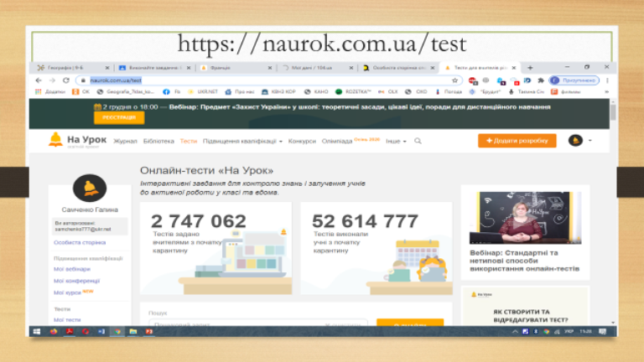Open the Adobe Acrobat taskbar icon
The width and height of the screenshot is (644, 362).
pyautogui.click(x=70, y=331)
